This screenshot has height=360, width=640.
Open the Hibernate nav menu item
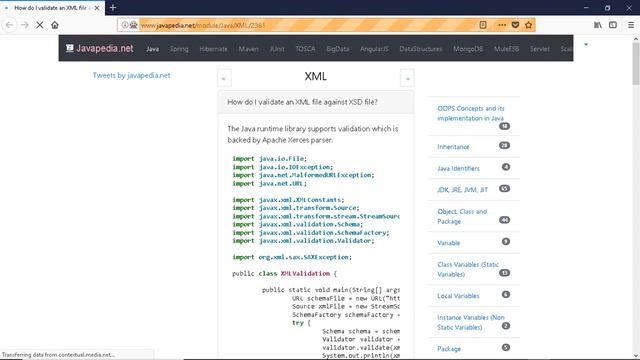tap(213, 49)
